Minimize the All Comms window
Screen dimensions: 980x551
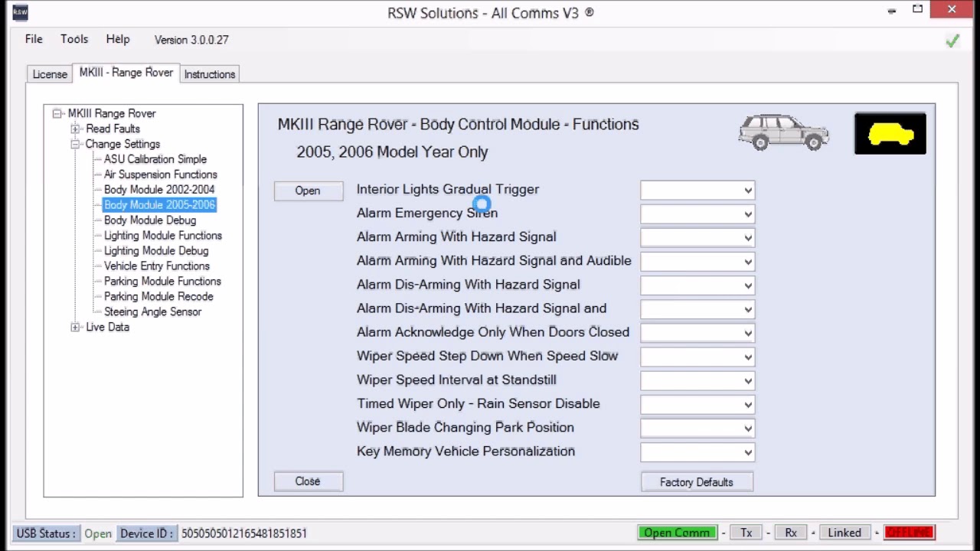[892, 10]
